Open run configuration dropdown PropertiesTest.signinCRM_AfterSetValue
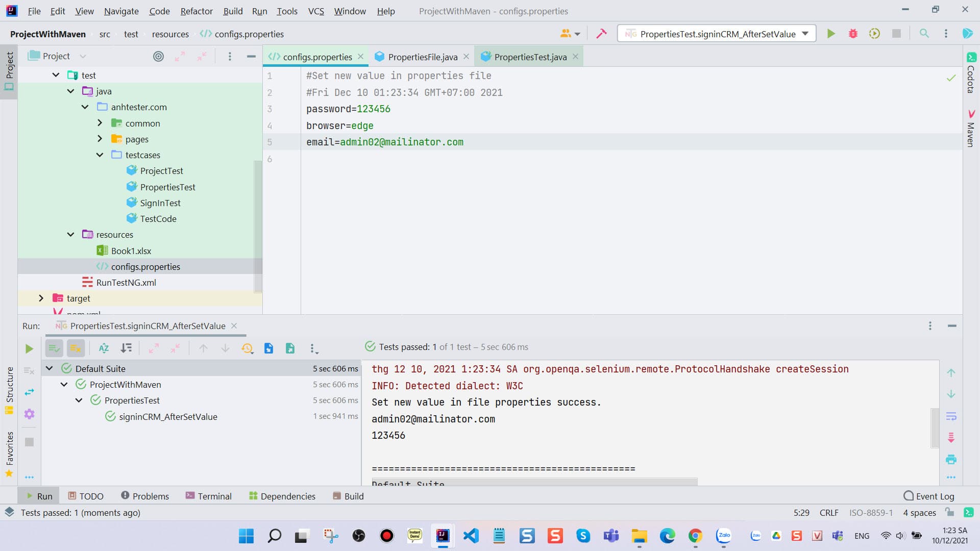This screenshot has height=551, width=980. tap(717, 34)
